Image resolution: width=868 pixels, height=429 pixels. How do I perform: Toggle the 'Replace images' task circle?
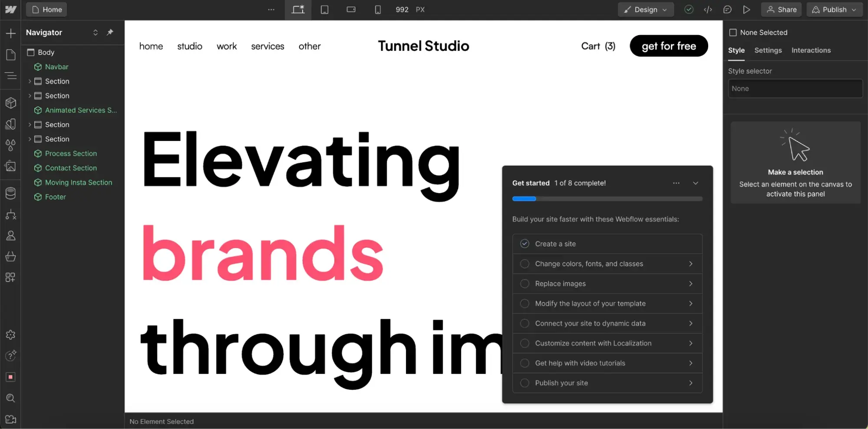(525, 284)
